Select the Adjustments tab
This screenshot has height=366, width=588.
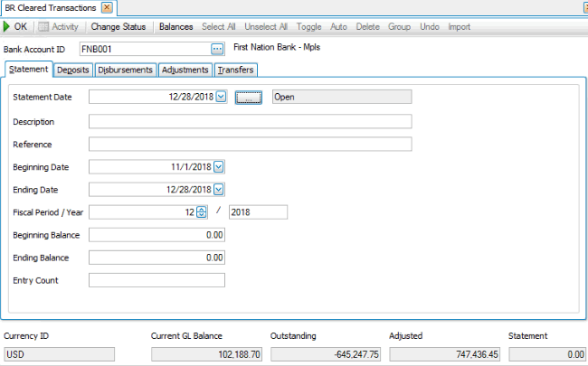click(185, 70)
